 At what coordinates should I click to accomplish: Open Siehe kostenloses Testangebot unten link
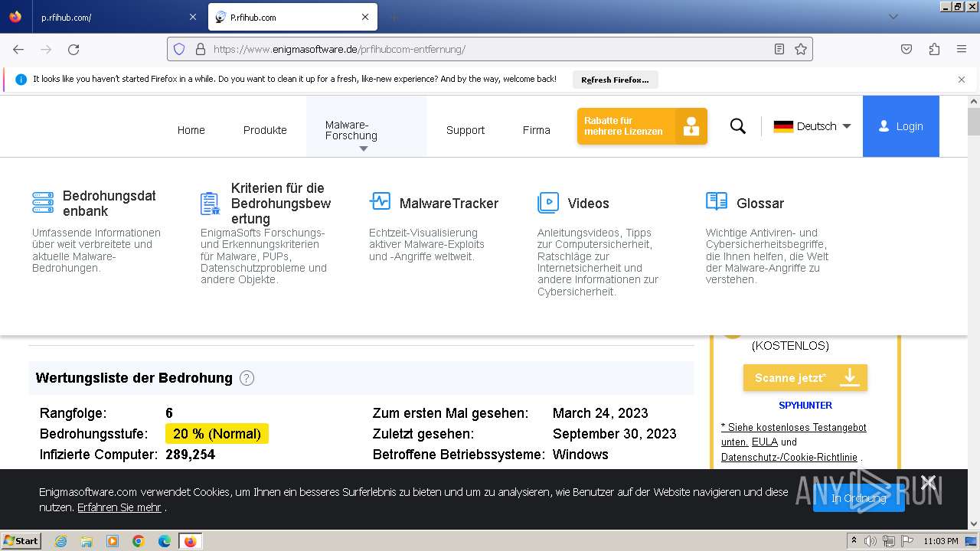click(x=794, y=435)
